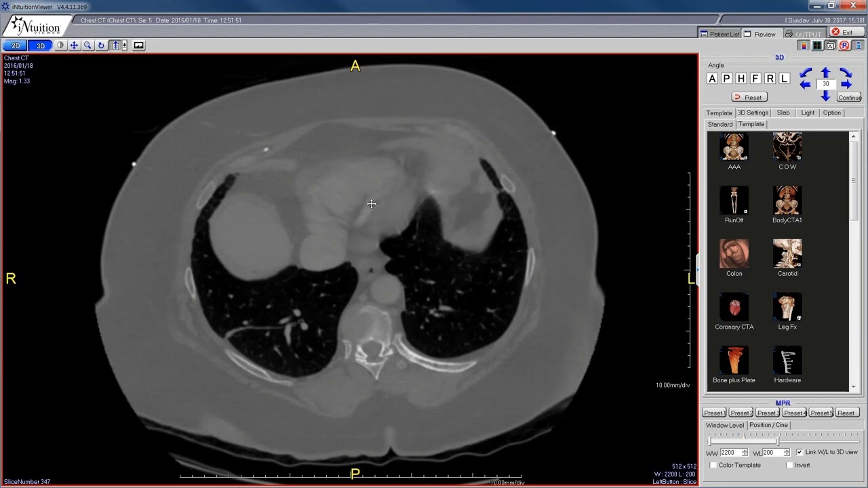This screenshot has height=488, width=868.
Task: Open the Patient List tab
Action: point(719,34)
